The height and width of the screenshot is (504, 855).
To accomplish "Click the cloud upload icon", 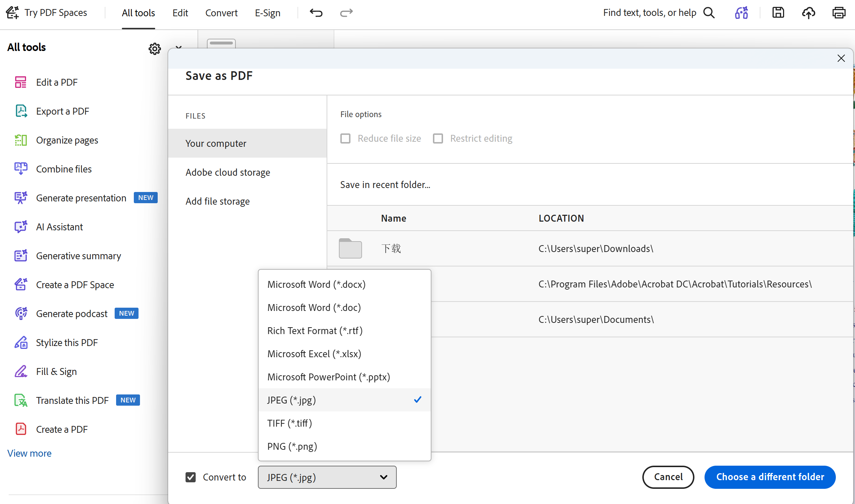I will 808,13.
